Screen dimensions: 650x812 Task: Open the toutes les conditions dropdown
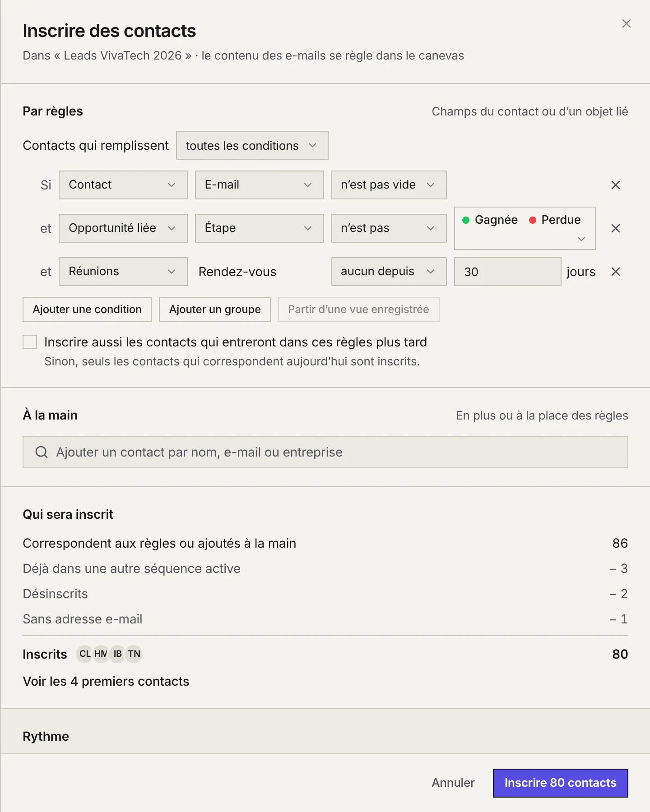(252, 145)
